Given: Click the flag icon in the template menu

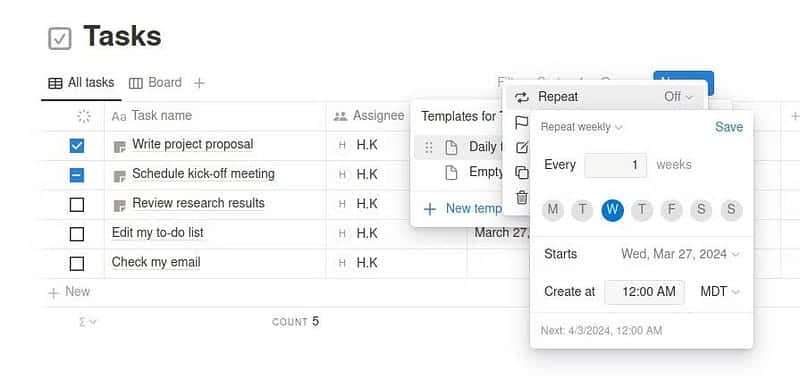Looking at the screenshot, I should click(521, 123).
